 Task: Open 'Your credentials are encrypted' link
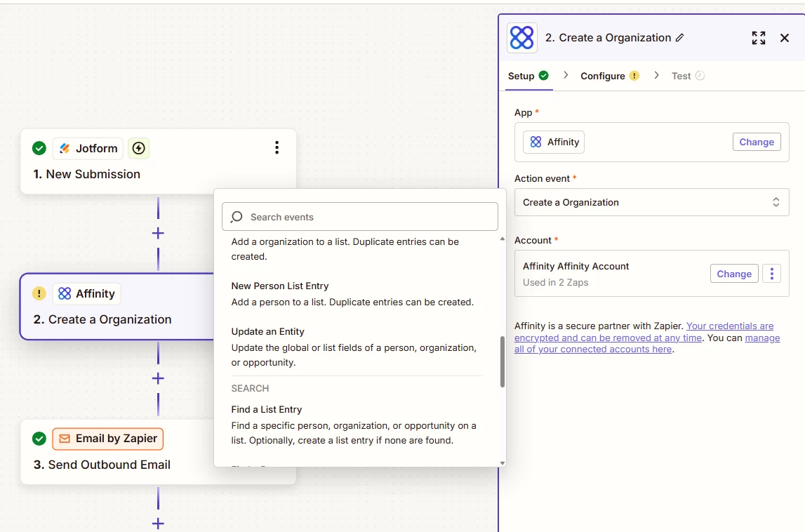tap(644, 332)
